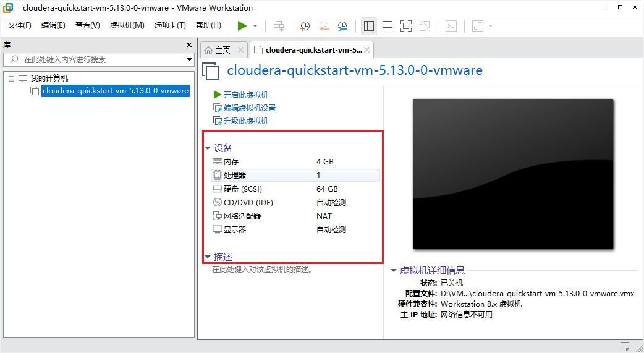Screen dimensions: 644x353
Task: Click the stretch guest display icon
Action: 478,26
